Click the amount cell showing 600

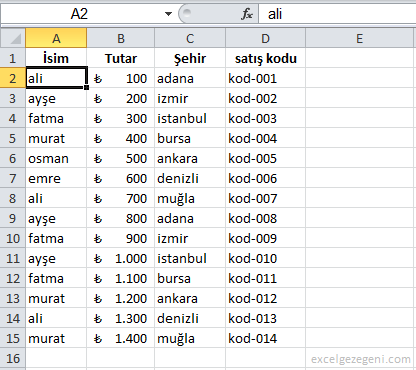(121, 178)
